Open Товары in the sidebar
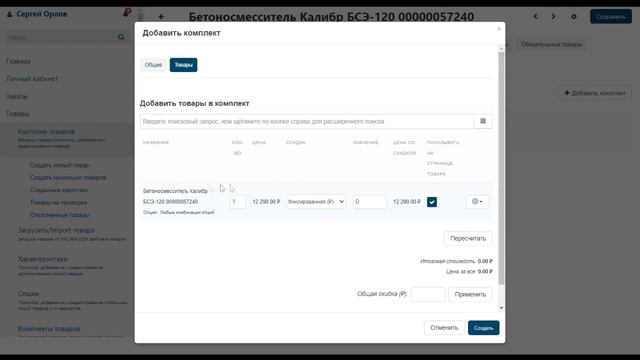This screenshot has width=640, height=360. click(18, 114)
